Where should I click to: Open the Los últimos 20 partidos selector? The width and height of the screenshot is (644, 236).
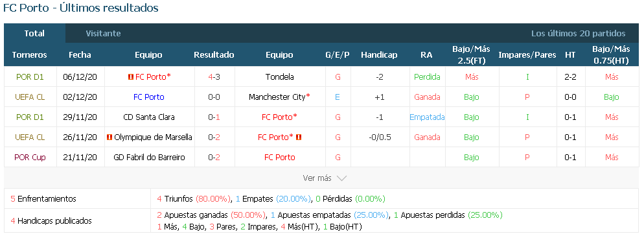579,34
